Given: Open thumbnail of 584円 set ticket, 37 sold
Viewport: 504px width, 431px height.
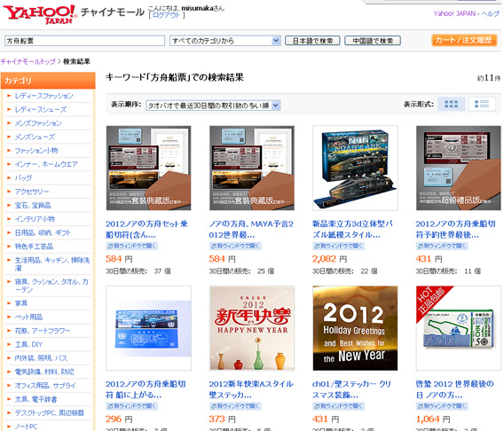Looking at the screenshot, I should point(148,168).
